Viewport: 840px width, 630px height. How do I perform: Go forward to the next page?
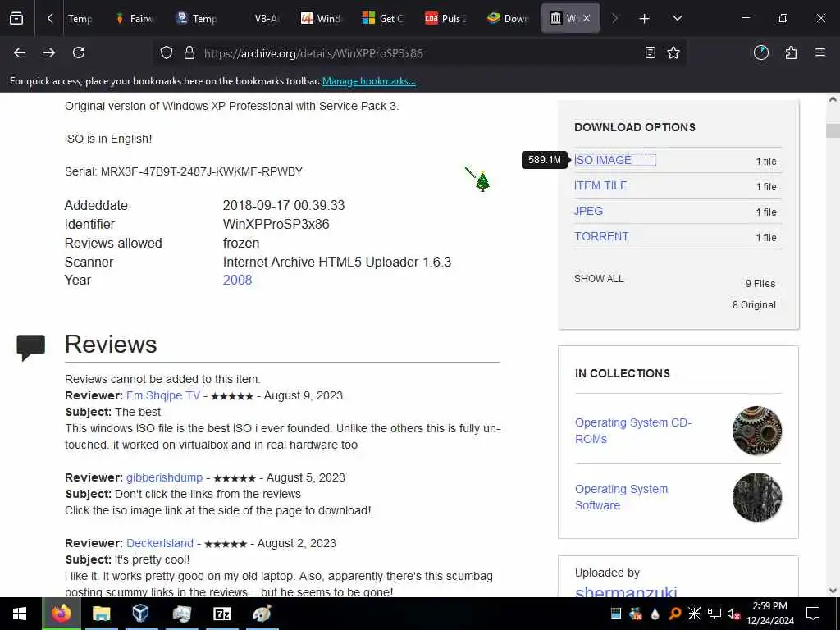[49, 52]
